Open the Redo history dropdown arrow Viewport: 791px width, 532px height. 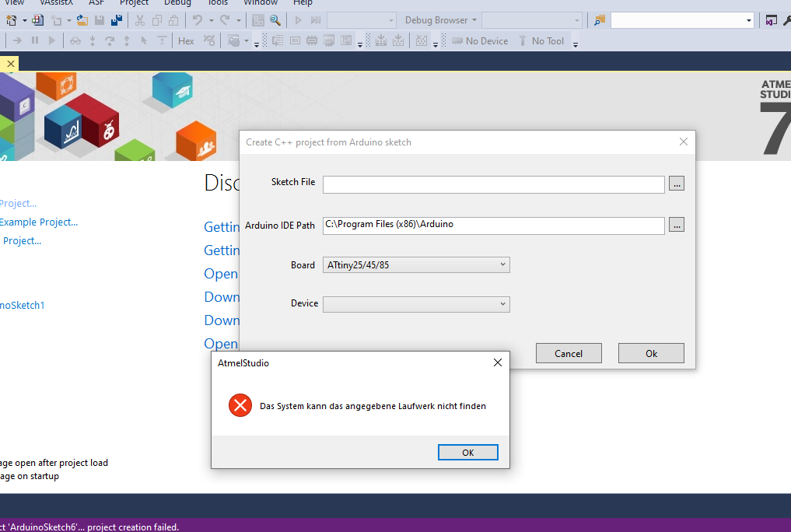point(239,20)
